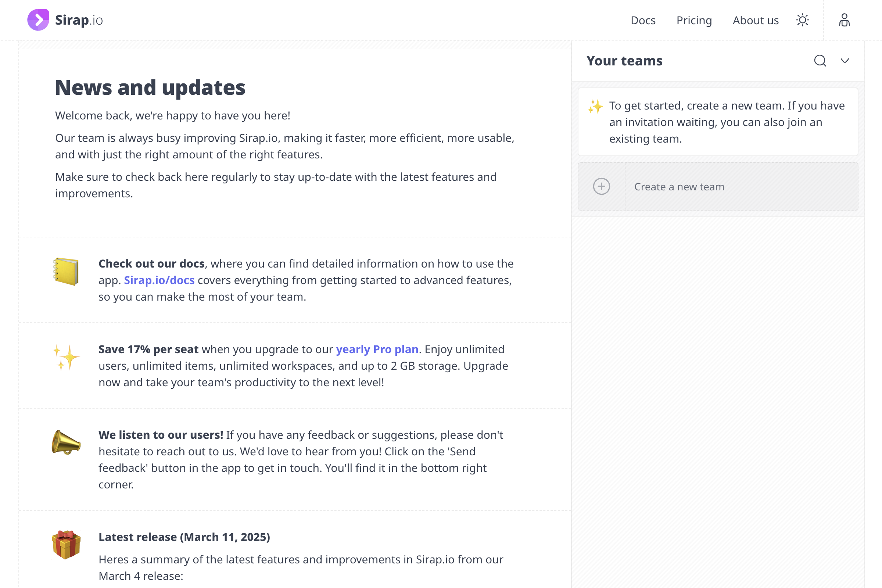Click the yellow notebook docs icon

click(x=66, y=272)
